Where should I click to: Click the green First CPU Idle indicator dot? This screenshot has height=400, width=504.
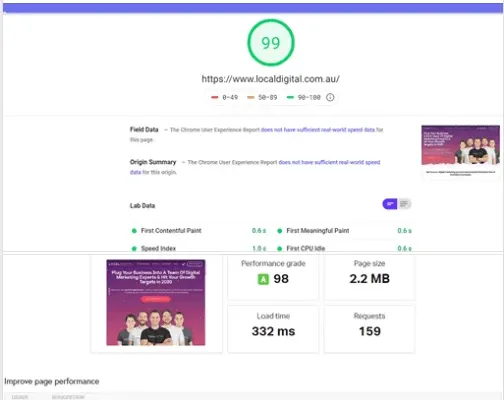tap(280, 249)
